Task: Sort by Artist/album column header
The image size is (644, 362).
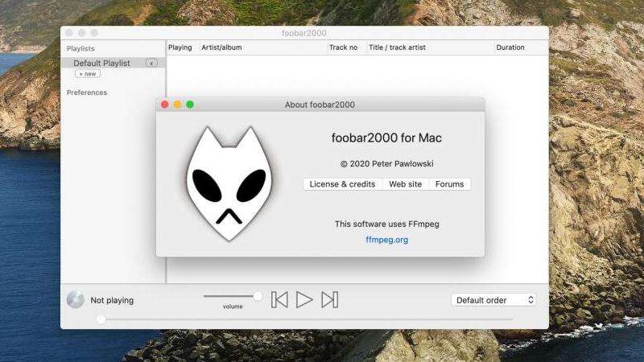Action: tap(221, 47)
